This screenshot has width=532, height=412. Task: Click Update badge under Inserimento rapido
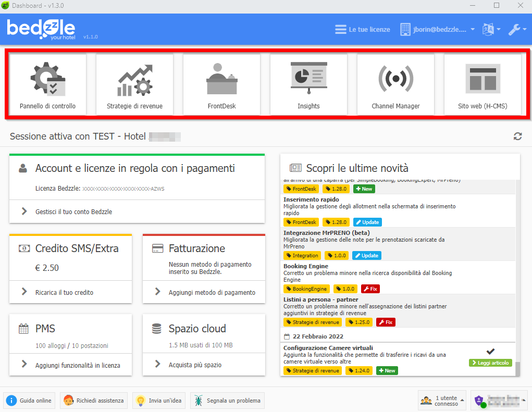pyautogui.click(x=367, y=222)
